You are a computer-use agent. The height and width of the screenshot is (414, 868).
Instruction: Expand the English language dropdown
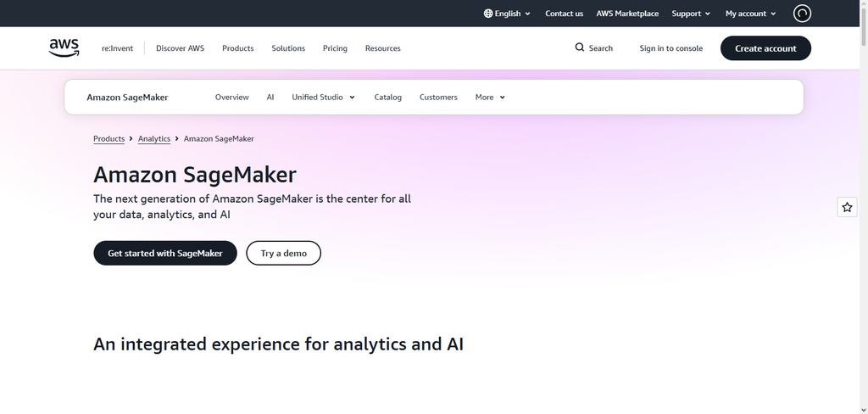point(507,14)
